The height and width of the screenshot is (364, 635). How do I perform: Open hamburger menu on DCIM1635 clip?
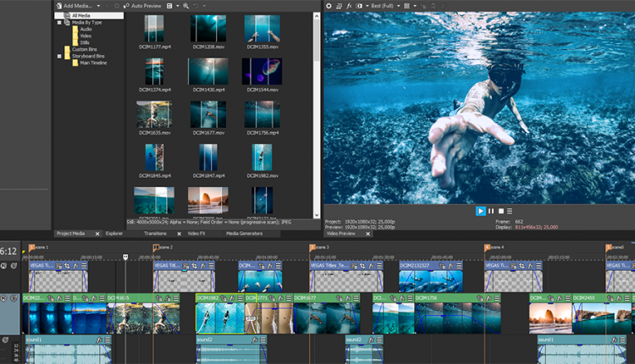click(x=176, y=298)
